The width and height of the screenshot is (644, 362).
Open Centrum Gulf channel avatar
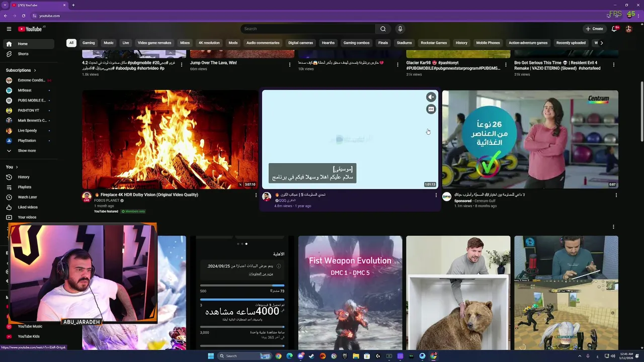tap(447, 197)
